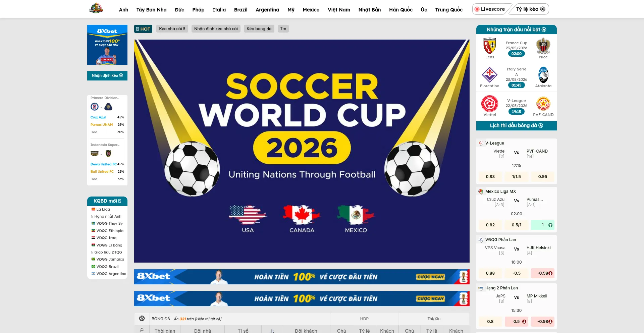Click the VĐQG Phần Lan league icon
The width and height of the screenshot is (644, 333).
click(481, 240)
